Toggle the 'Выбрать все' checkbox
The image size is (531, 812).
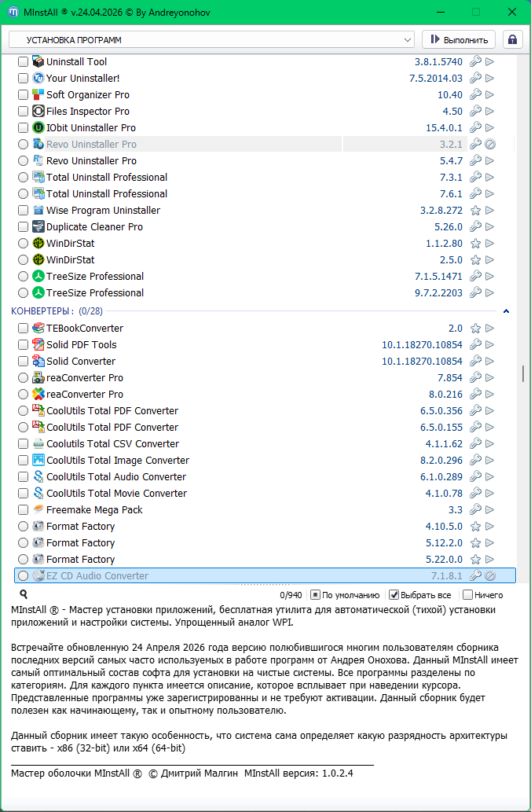pyautogui.click(x=394, y=595)
